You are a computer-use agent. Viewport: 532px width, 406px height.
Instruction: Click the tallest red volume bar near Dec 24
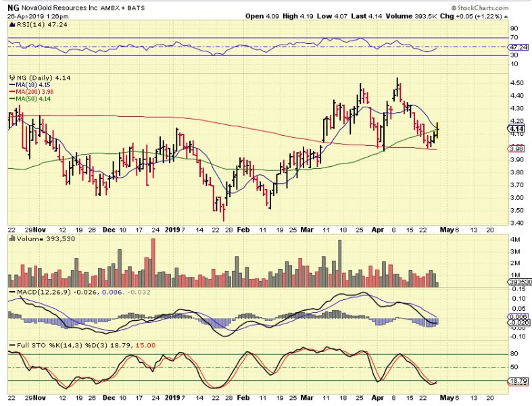coord(153,263)
